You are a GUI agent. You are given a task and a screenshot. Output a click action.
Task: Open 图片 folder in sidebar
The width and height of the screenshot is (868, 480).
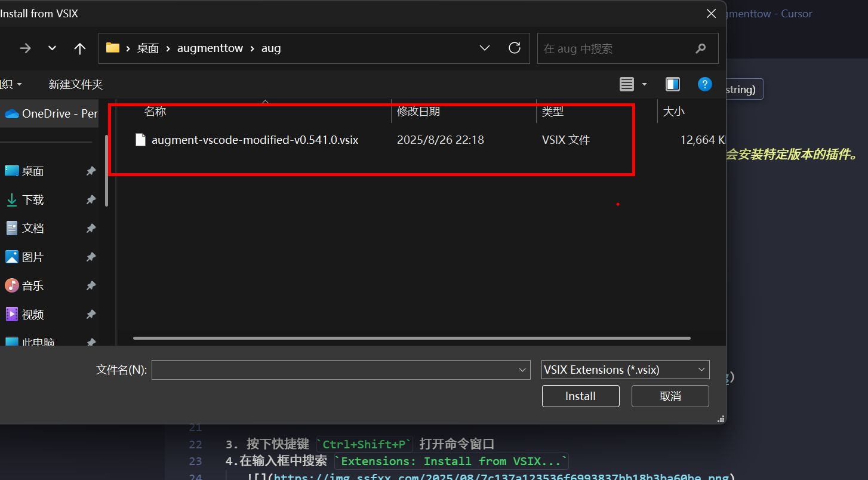(x=33, y=257)
